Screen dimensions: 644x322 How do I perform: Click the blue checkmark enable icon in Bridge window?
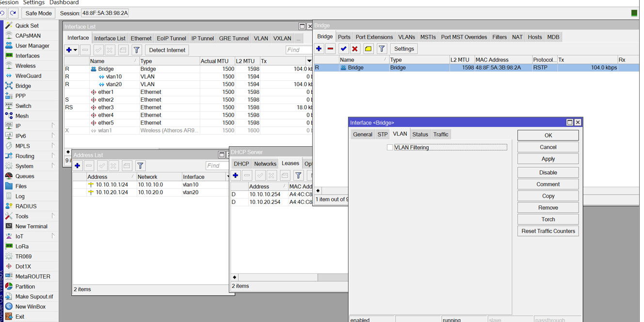[x=344, y=49]
